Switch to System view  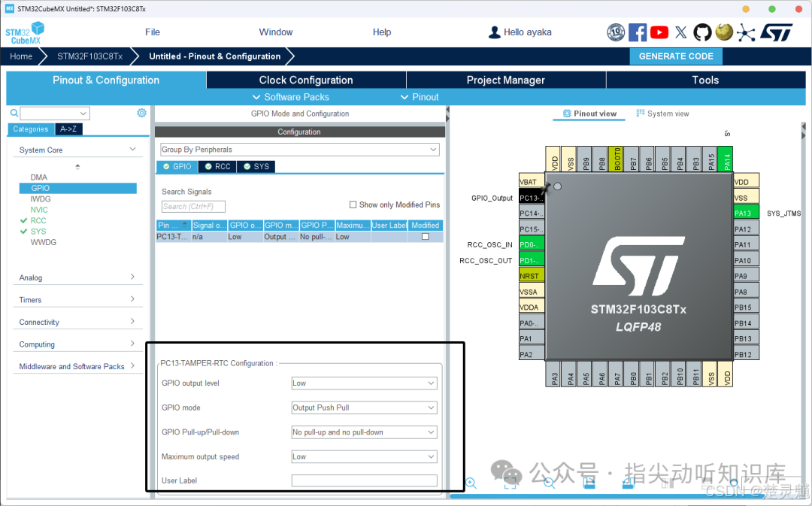tap(662, 114)
